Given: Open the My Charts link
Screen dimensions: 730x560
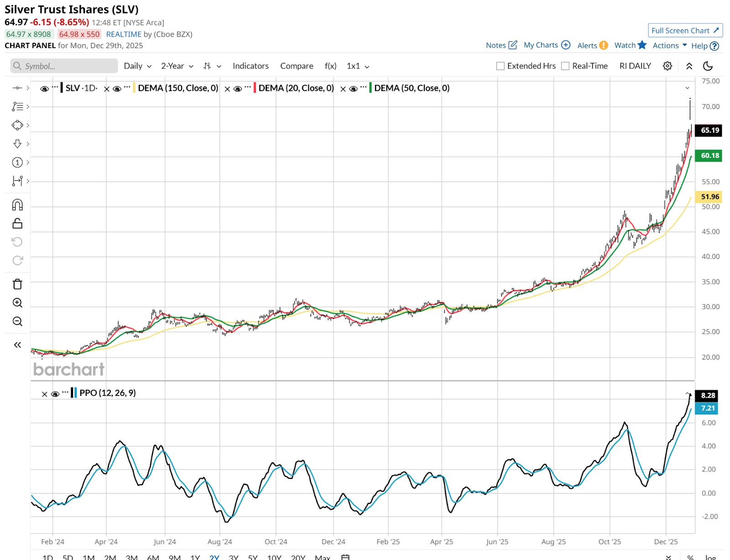Looking at the screenshot, I should pyautogui.click(x=547, y=45).
